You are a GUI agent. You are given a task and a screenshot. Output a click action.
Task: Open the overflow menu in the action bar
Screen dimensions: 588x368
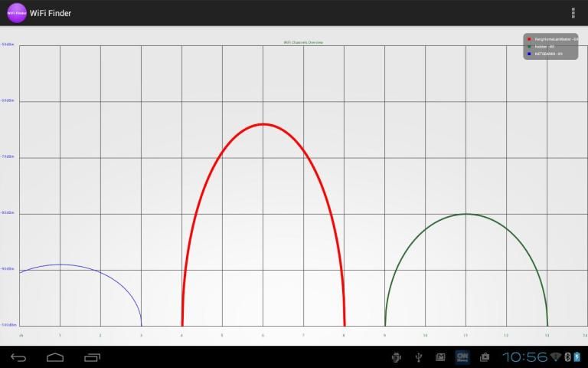[573, 13]
